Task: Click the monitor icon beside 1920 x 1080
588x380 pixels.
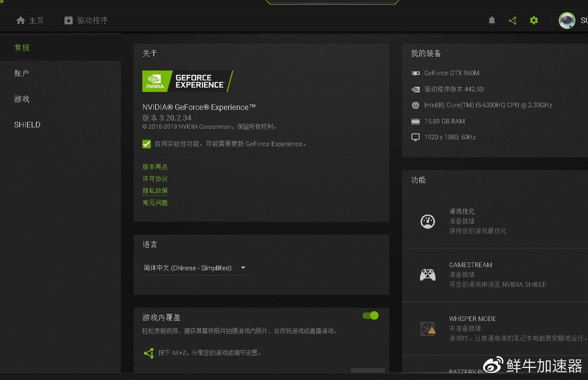Action: (x=416, y=137)
